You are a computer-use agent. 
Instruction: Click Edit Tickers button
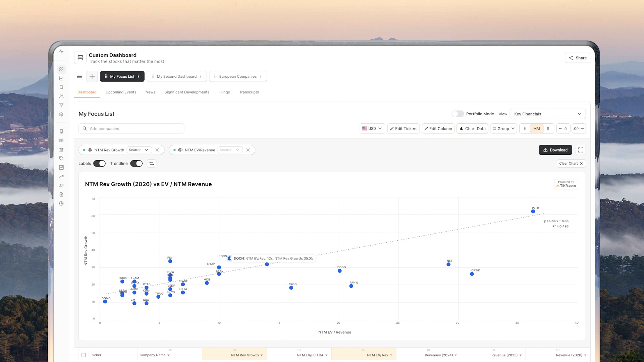[x=404, y=129]
